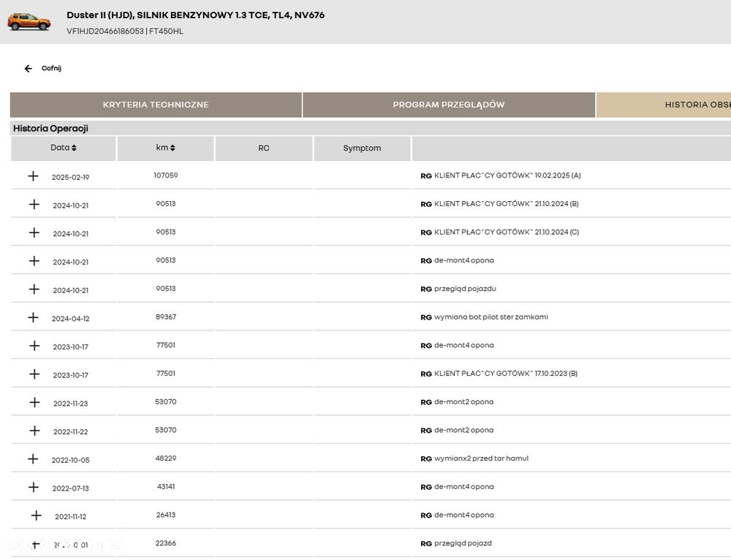This screenshot has height=560, width=731.
Task: Click the Symptom column header
Action: [362, 148]
